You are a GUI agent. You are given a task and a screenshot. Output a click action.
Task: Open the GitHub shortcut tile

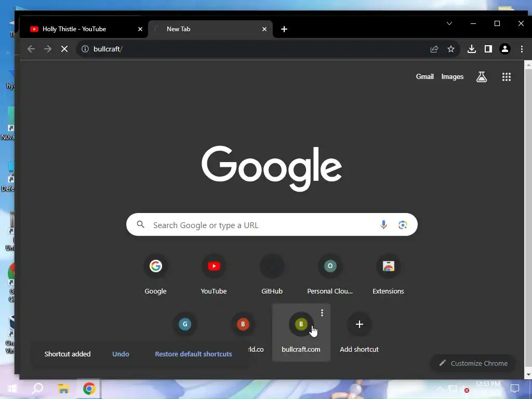click(272, 275)
